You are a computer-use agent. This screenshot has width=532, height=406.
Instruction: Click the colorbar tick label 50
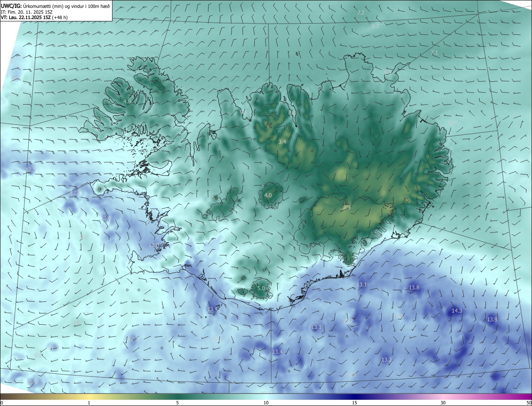click(x=529, y=403)
